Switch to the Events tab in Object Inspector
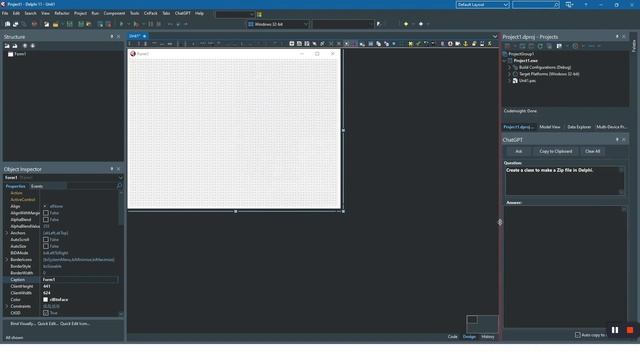Viewport: 640px width, 360px height. [x=37, y=186]
